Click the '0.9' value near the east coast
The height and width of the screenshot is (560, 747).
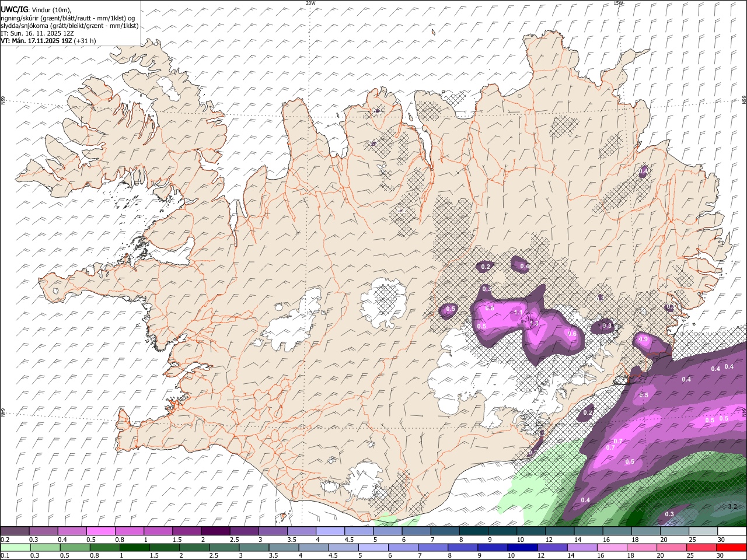(x=643, y=339)
